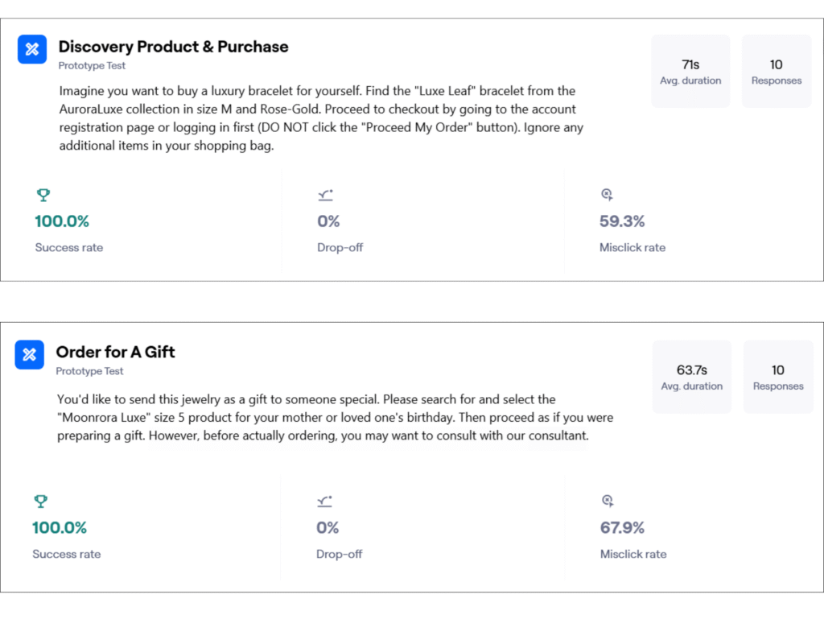Open the Order for A Gift test card
Viewport: 824px width, 644px height.
click(x=115, y=352)
